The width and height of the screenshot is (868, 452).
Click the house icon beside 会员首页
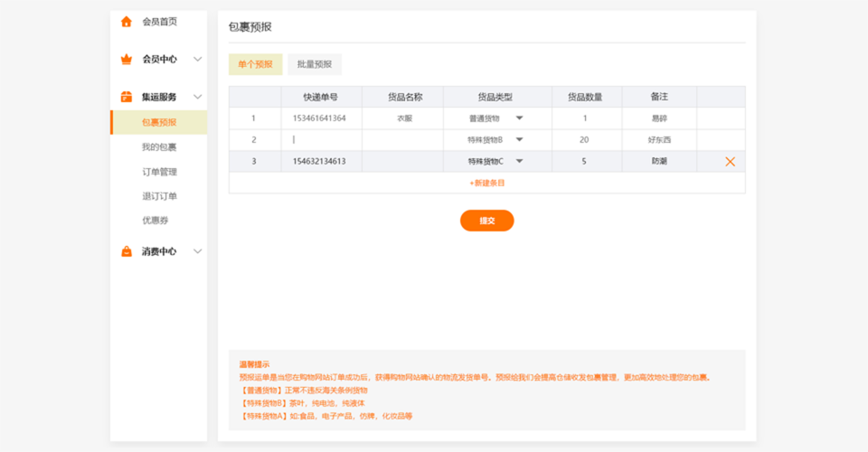(x=127, y=22)
